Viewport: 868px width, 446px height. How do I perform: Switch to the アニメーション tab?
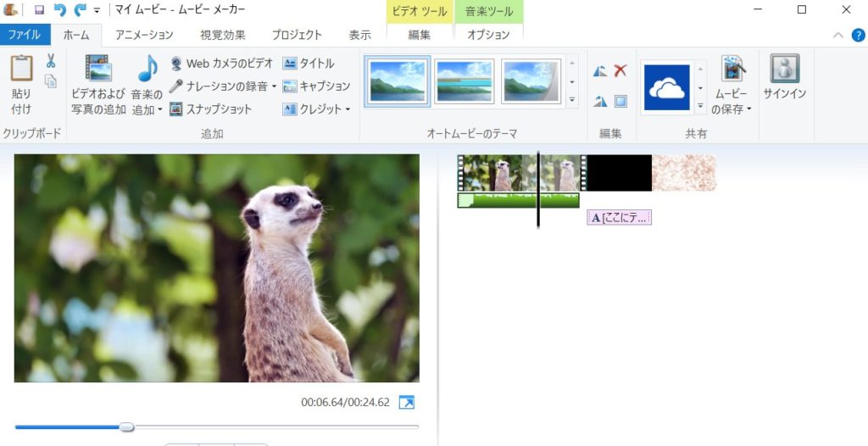pyautogui.click(x=144, y=35)
